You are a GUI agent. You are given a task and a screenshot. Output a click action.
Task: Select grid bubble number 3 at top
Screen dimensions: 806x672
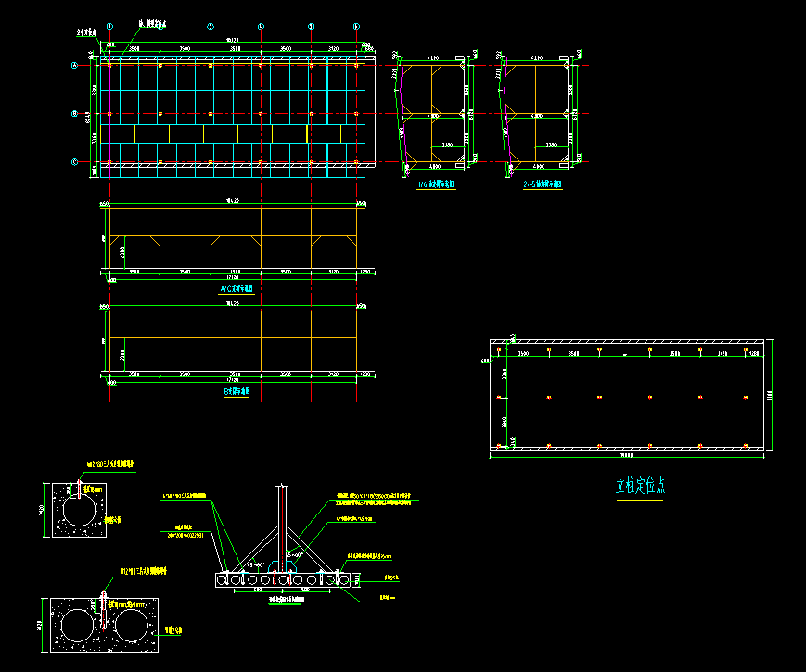point(211,26)
